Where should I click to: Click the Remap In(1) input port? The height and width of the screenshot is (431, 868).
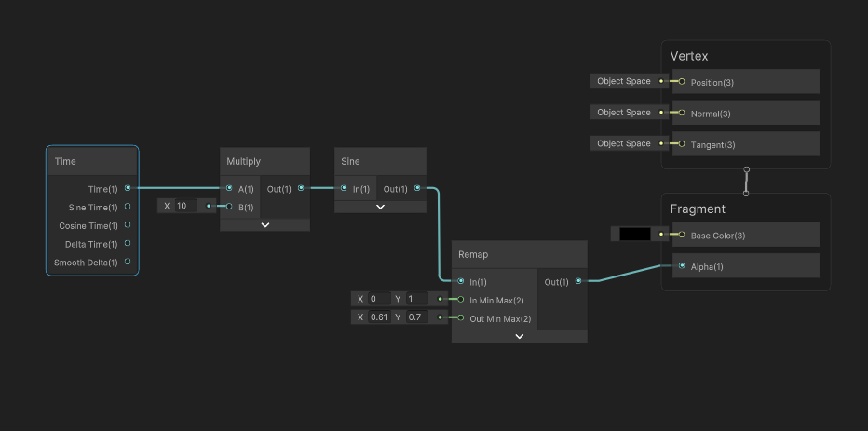pos(461,281)
